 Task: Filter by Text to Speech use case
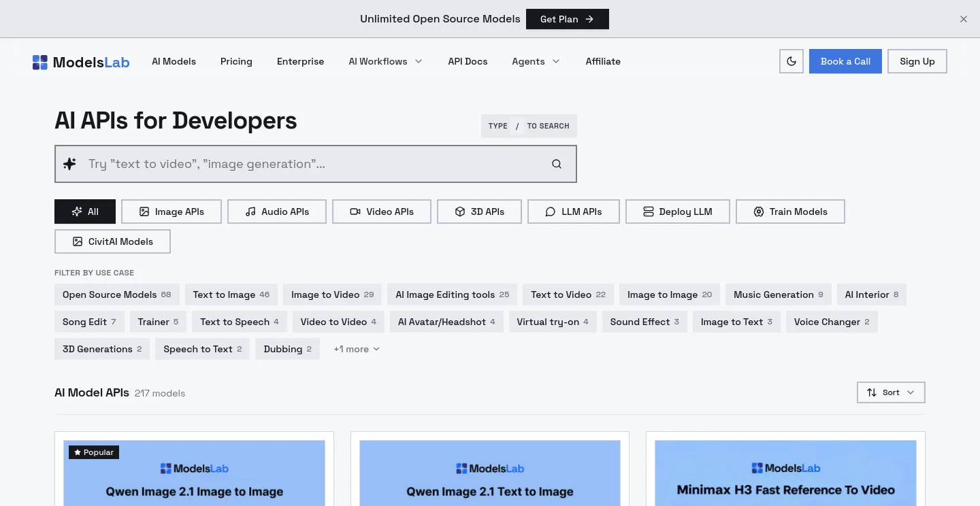click(x=240, y=322)
